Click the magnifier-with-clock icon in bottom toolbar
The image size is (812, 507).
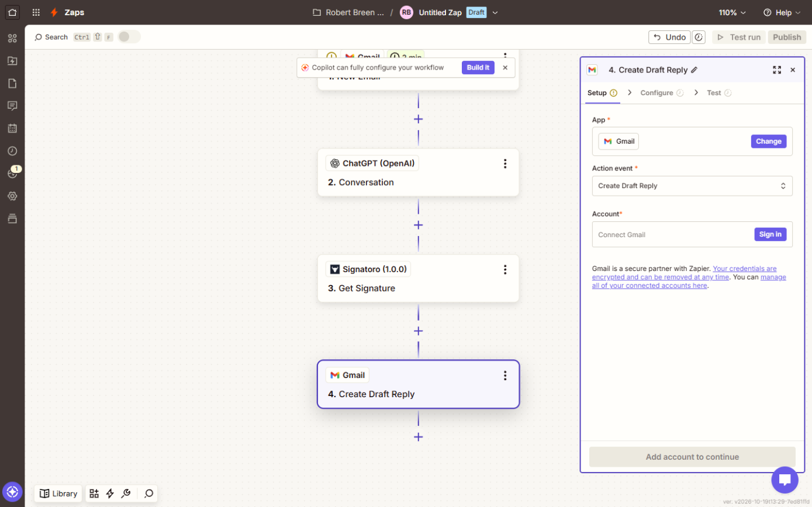click(x=125, y=494)
